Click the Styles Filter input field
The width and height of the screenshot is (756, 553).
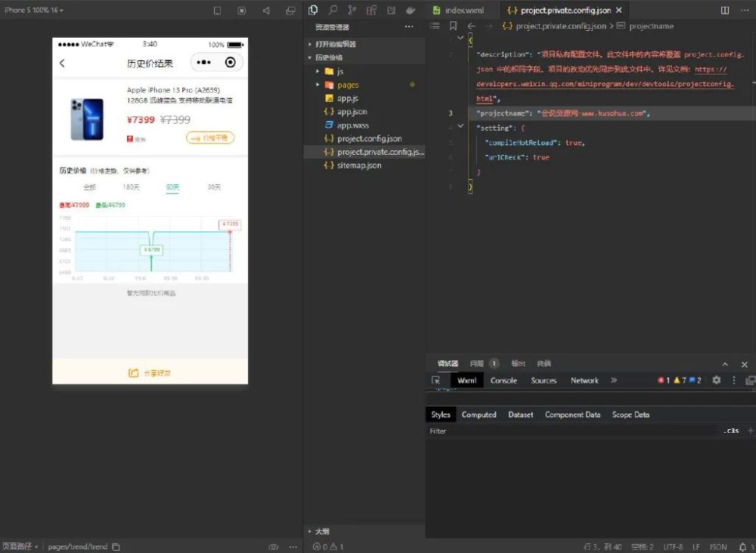point(572,431)
